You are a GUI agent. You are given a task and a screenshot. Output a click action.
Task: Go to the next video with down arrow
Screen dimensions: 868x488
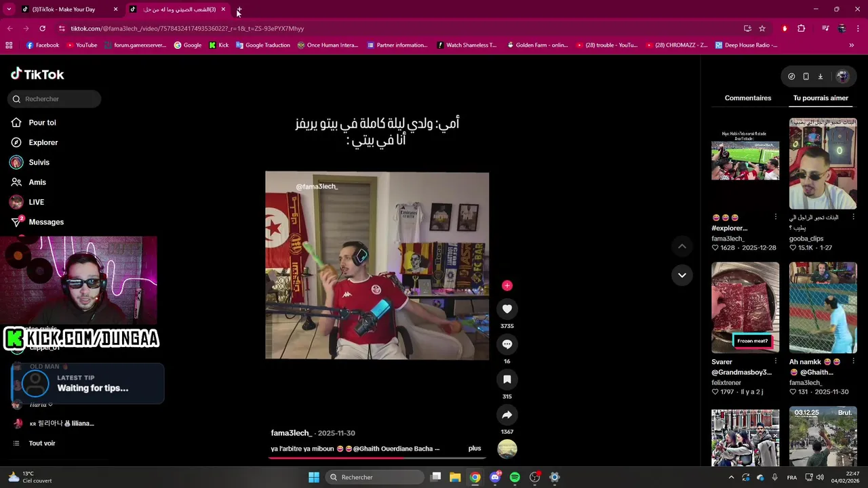point(682,275)
